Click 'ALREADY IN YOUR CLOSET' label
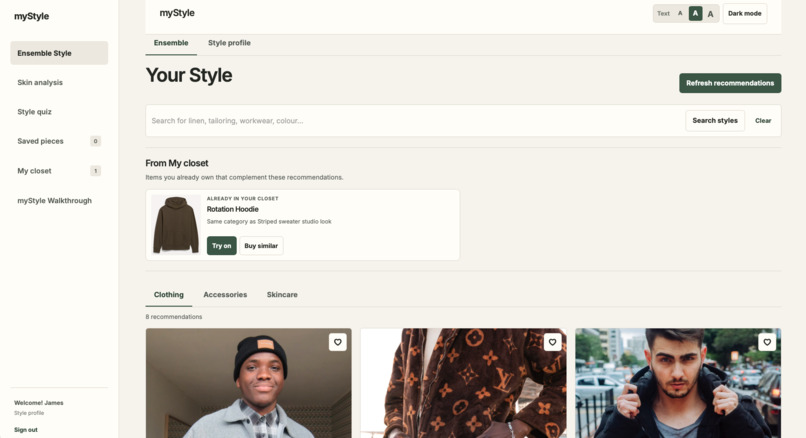 click(x=243, y=198)
